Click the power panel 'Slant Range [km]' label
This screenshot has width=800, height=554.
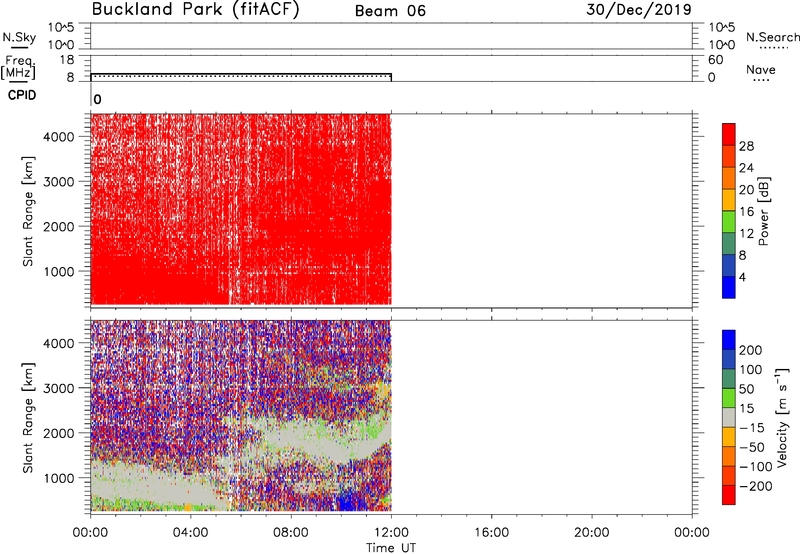coord(28,211)
